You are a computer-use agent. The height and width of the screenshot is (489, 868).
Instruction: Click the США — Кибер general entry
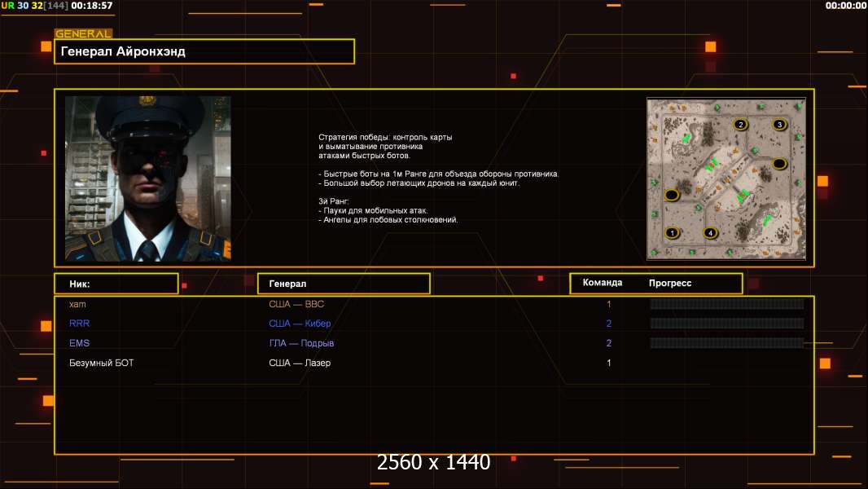pyautogui.click(x=300, y=324)
